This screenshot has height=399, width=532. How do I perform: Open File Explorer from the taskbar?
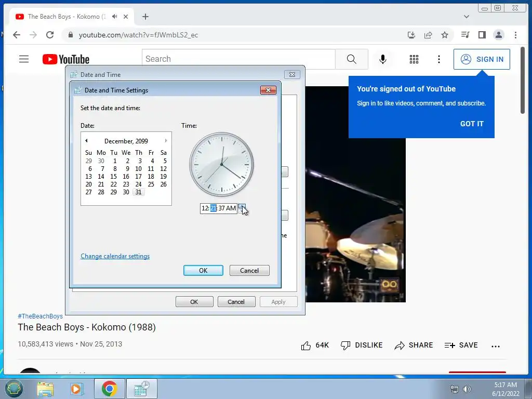coord(46,389)
